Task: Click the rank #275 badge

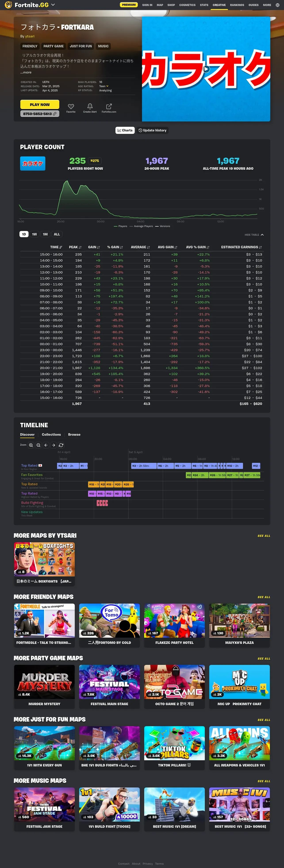Action: pyautogui.click(x=95, y=161)
